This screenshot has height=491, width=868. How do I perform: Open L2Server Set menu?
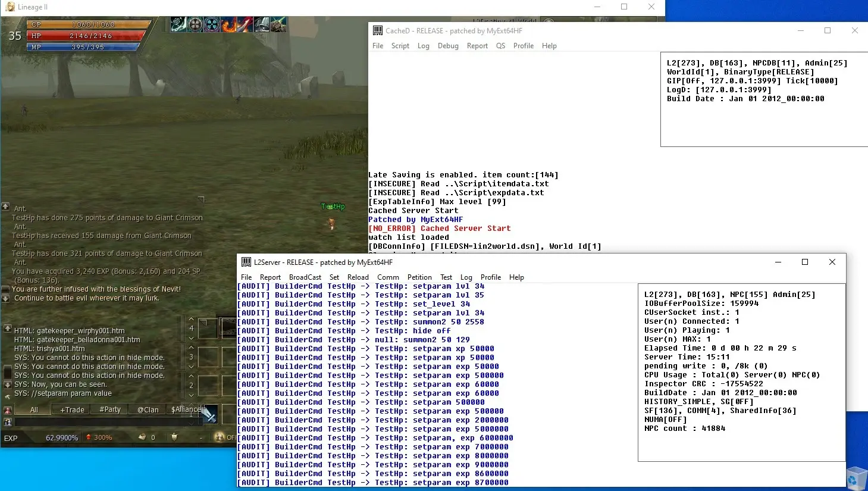(x=334, y=277)
